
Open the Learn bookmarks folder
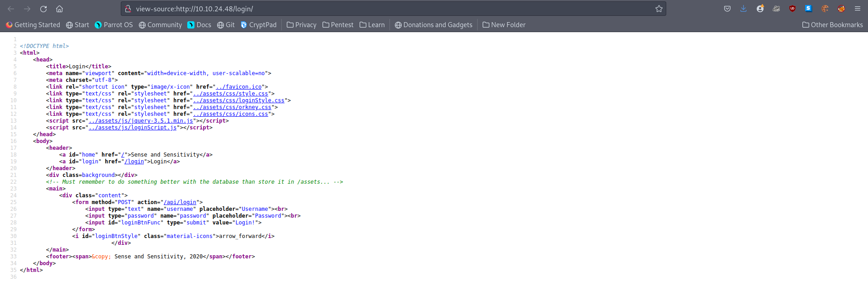click(x=372, y=25)
